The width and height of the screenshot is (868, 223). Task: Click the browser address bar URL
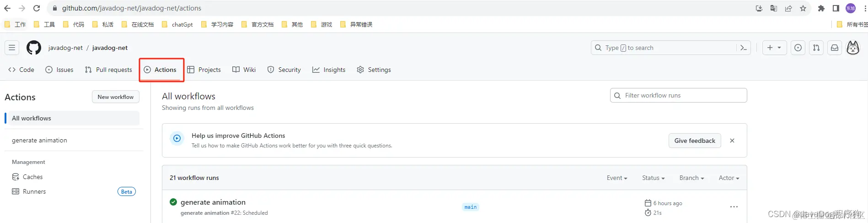pos(132,8)
